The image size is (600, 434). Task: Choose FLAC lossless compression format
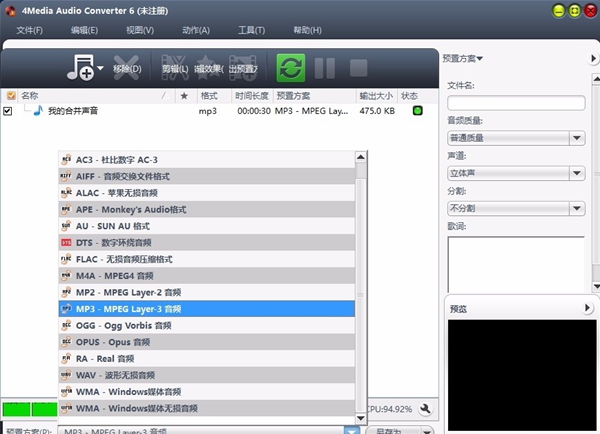click(x=207, y=259)
